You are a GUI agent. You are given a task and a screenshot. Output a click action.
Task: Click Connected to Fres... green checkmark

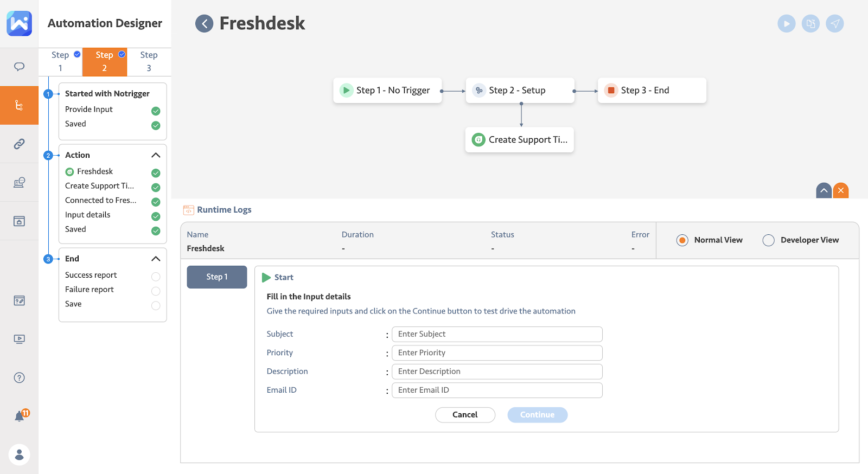pos(156,202)
